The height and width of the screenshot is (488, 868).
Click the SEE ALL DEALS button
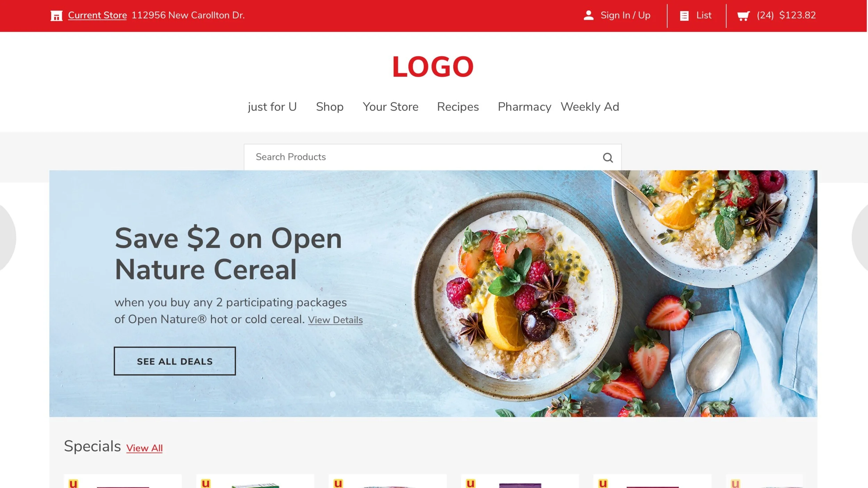[x=175, y=361]
